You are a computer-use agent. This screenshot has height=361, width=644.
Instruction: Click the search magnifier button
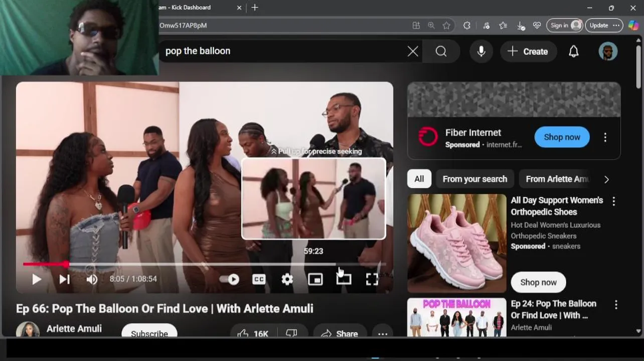[441, 51]
